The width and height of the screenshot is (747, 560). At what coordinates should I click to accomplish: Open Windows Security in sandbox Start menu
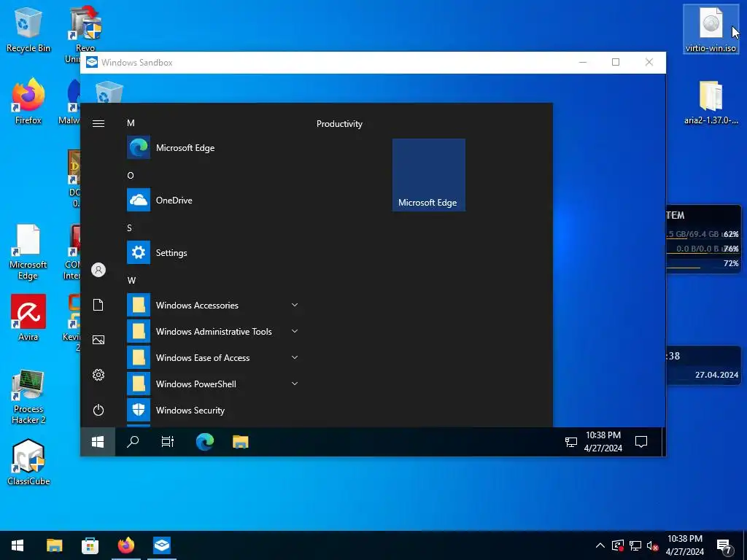click(214, 410)
